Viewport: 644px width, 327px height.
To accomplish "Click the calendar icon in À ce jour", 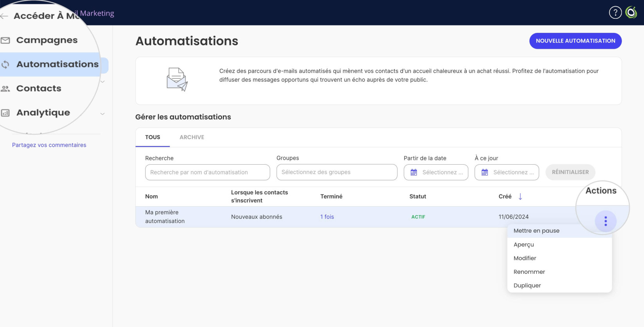I will click(x=484, y=172).
